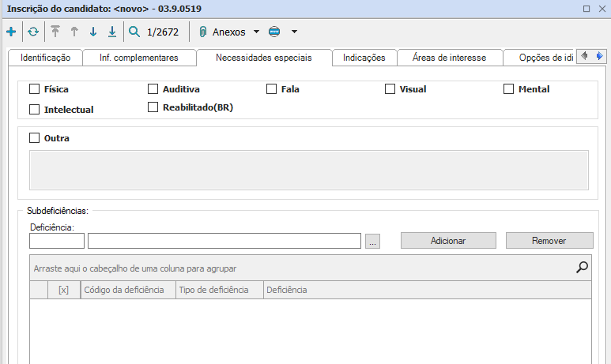The height and width of the screenshot is (364, 611).
Task: Open the Deficiência lookup ellipsis button
Action: (x=373, y=241)
